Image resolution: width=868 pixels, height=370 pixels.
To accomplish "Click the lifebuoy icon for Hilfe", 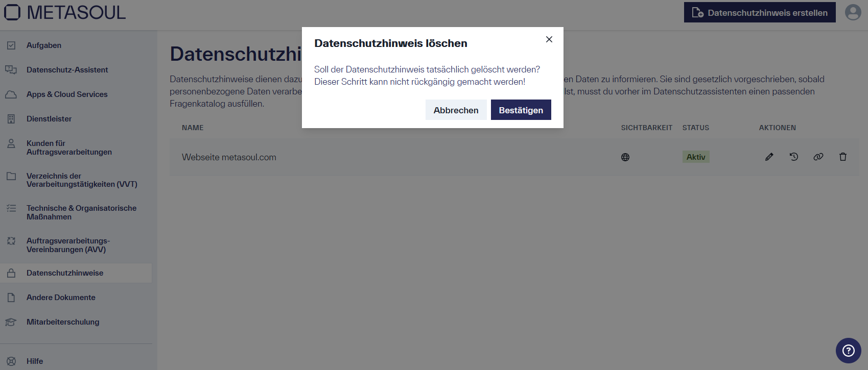I will tap(11, 361).
